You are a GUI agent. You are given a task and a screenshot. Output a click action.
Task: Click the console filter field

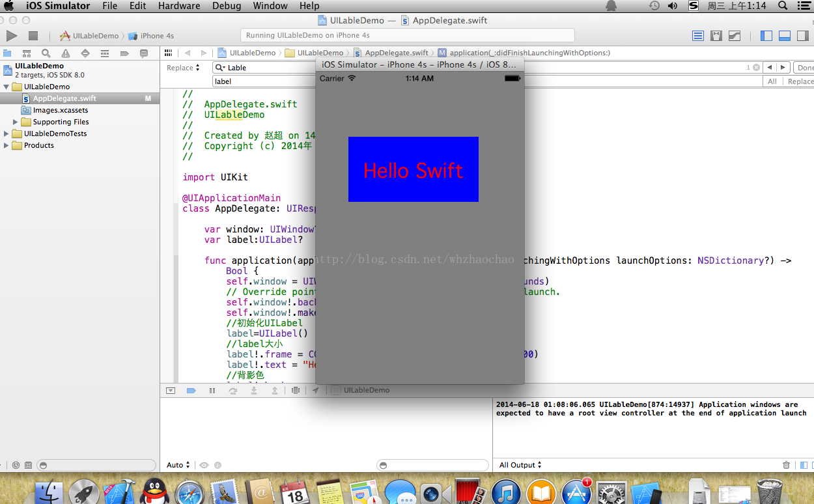(x=432, y=465)
